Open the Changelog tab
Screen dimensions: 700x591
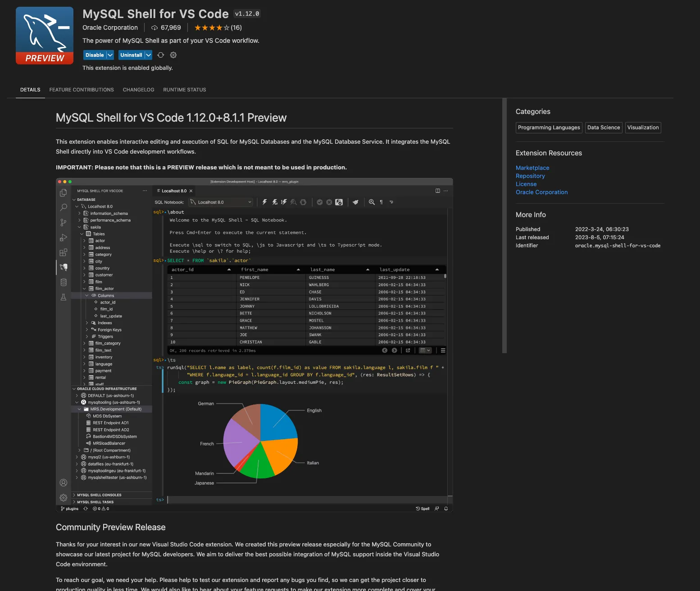(x=138, y=90)
